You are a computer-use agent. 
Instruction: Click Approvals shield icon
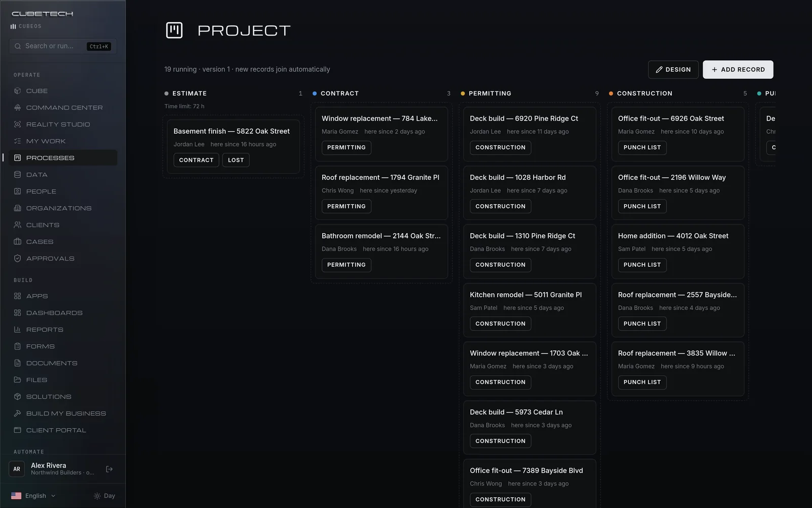(x=17, y=259)
